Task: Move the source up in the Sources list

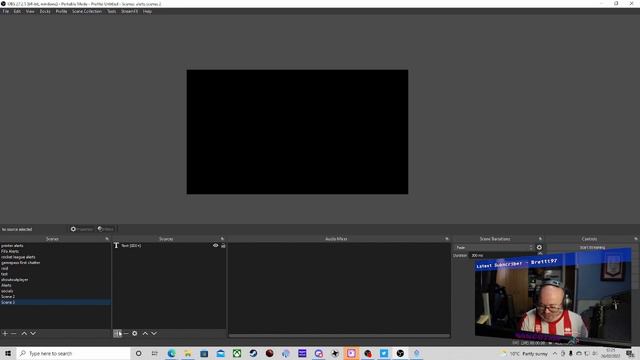Action: pos(145,333)
